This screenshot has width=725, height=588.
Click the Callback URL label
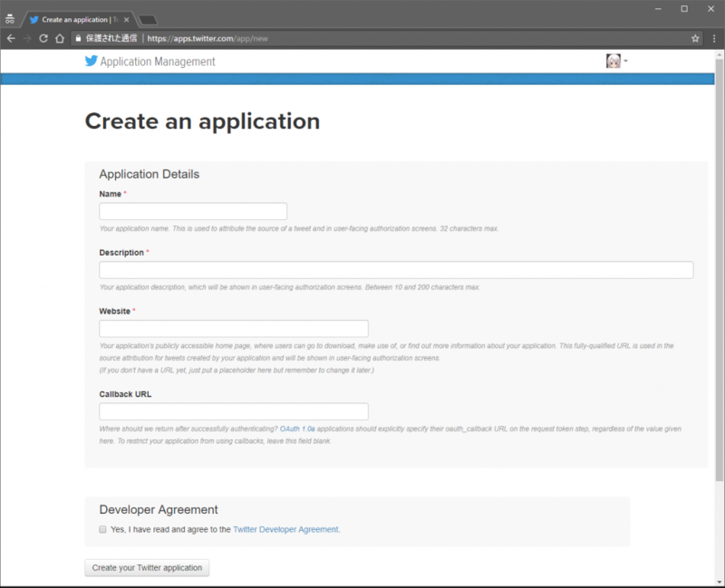[125, 394]
